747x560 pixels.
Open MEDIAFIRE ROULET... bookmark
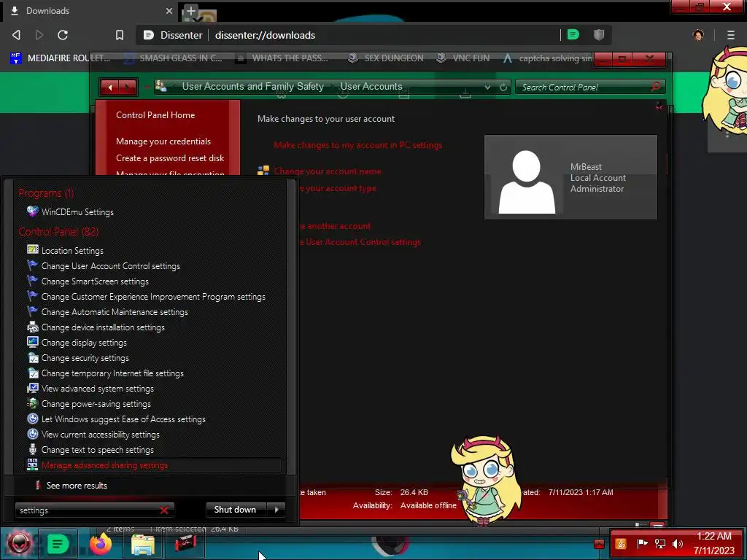[x=60, y=58]
